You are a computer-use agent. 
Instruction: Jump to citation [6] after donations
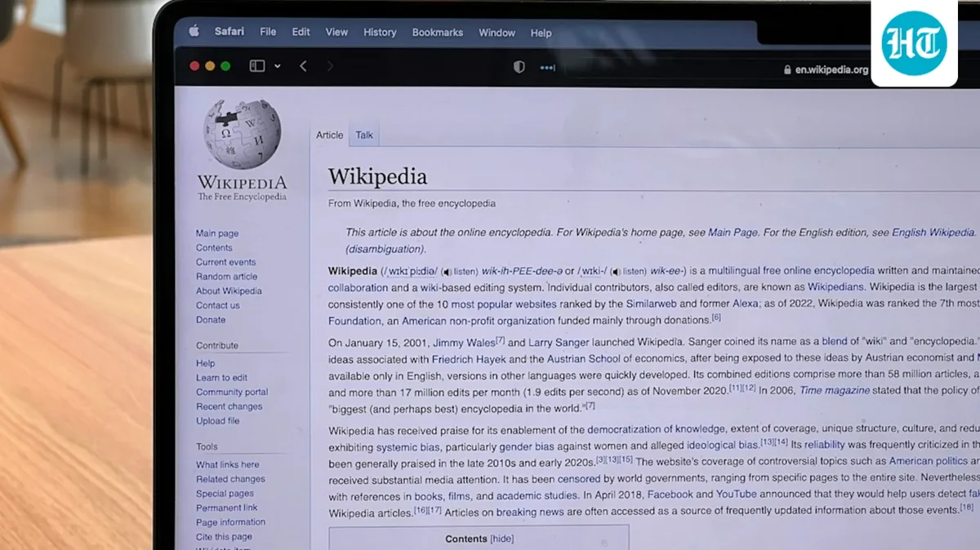click(716, 317)
